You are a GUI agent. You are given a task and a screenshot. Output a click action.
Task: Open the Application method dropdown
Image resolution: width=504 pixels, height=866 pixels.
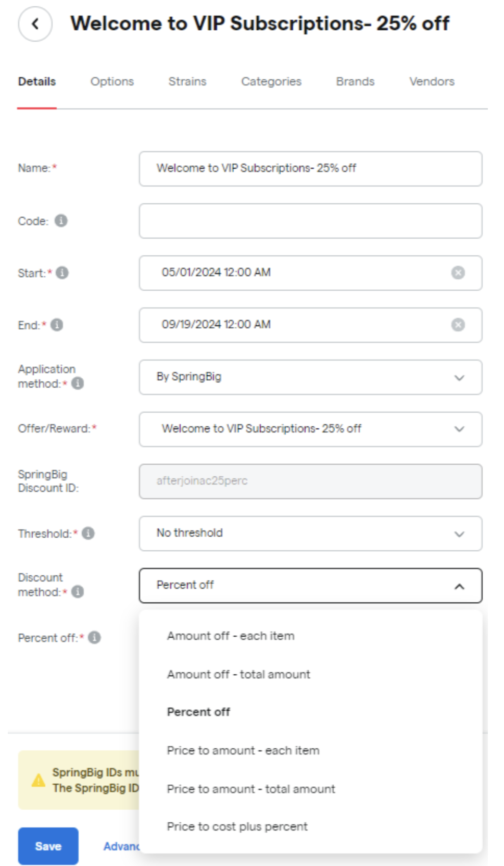(310, 377)
